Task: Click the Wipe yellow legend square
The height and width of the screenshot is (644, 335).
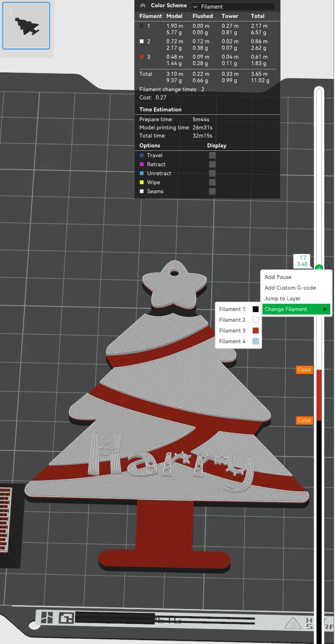Action: pos(142,183)
